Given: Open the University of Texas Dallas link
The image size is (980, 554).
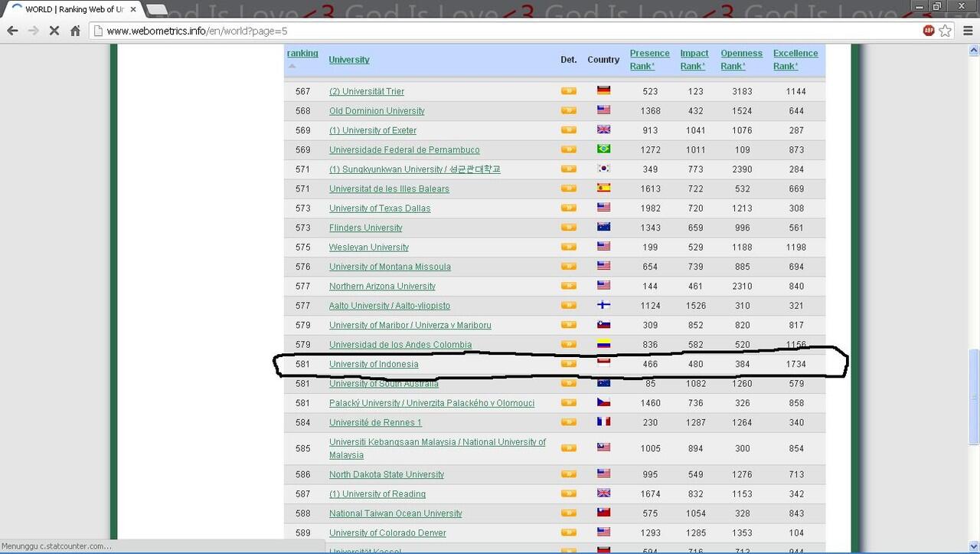Looking at the screenshot, I should (380, 208).
